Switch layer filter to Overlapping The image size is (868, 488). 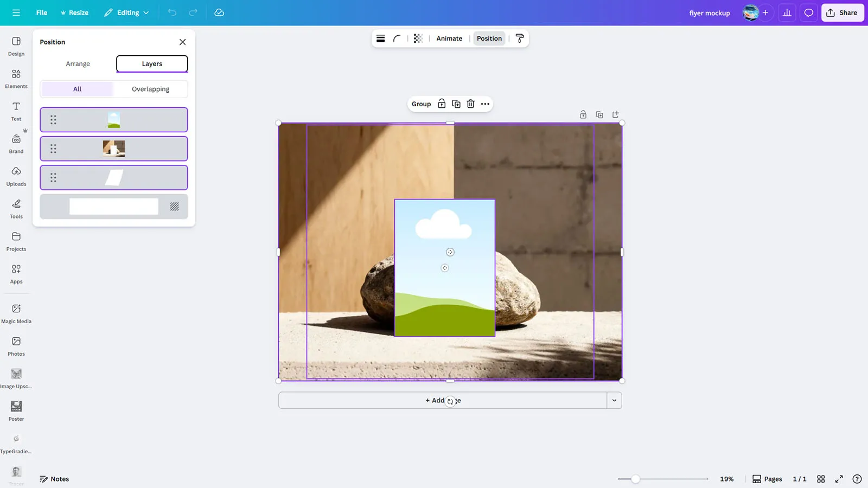tap(150, 89)
